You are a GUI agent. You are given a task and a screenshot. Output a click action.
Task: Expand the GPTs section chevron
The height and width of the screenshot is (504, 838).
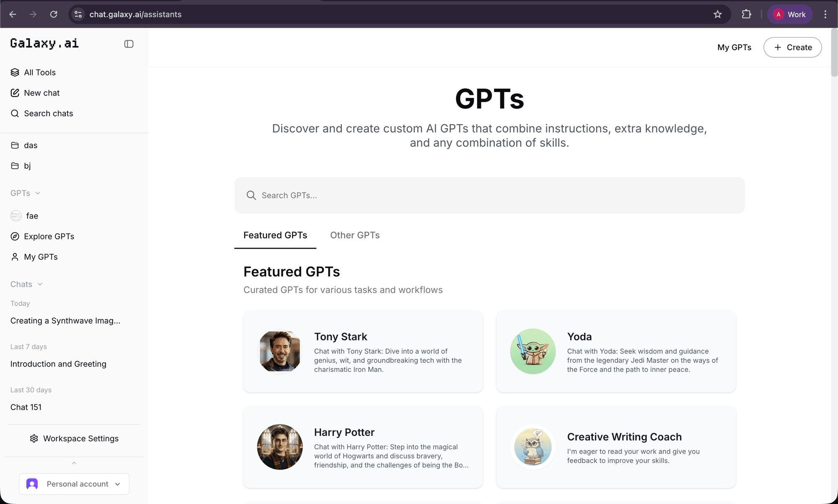[x=38, y=193]
